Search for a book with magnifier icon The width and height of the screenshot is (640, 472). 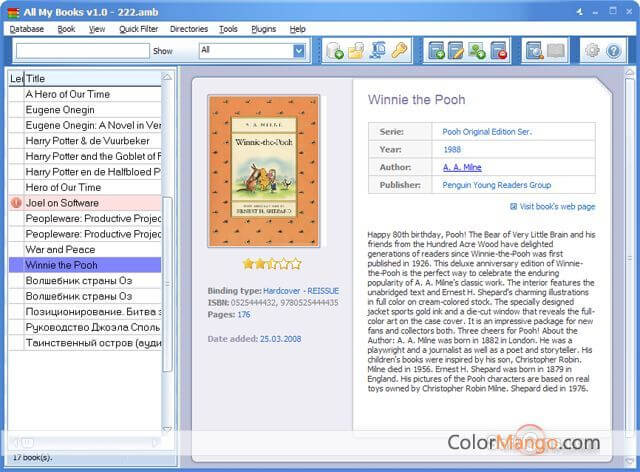[x=534, y=51]
